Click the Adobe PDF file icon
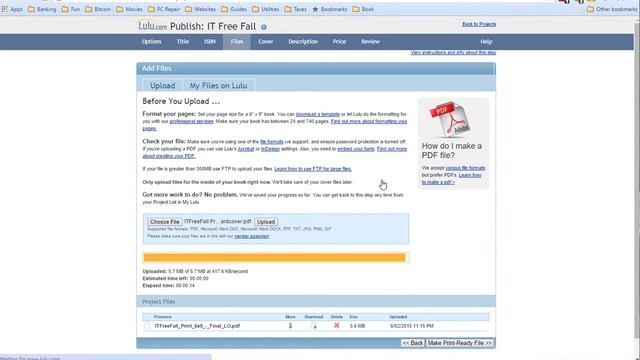 [450, 120]
